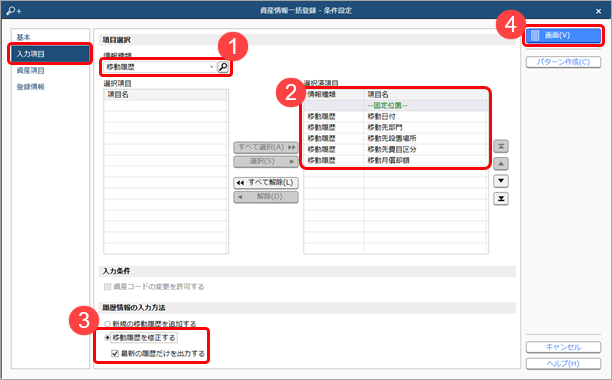Viewport: 612px width, 380px height.
Task: Click the パターン作成(C) button
Action: [563, 62]
